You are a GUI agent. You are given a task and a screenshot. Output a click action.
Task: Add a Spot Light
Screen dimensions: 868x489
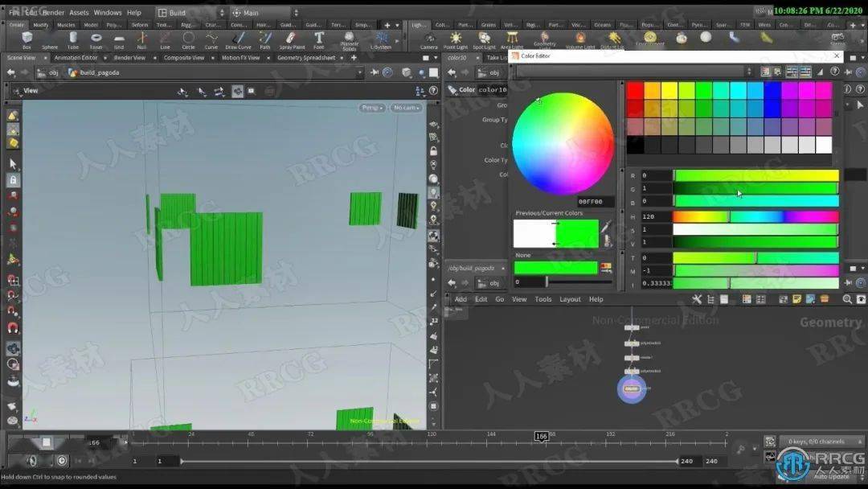pos(484,40)
